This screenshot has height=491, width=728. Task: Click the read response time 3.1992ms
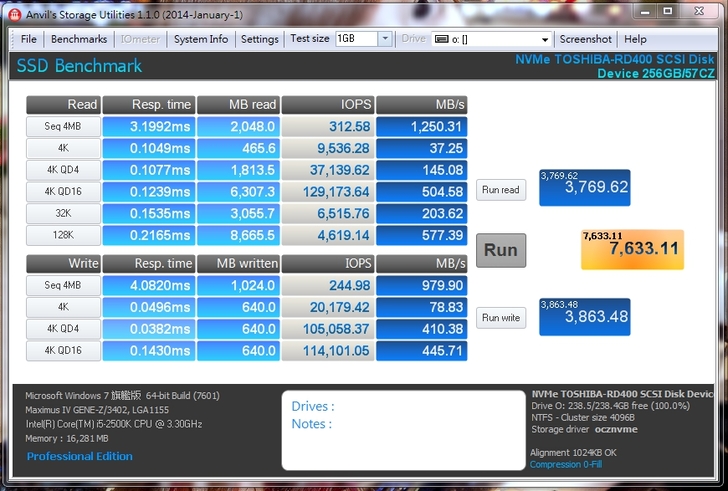(149, 127)
